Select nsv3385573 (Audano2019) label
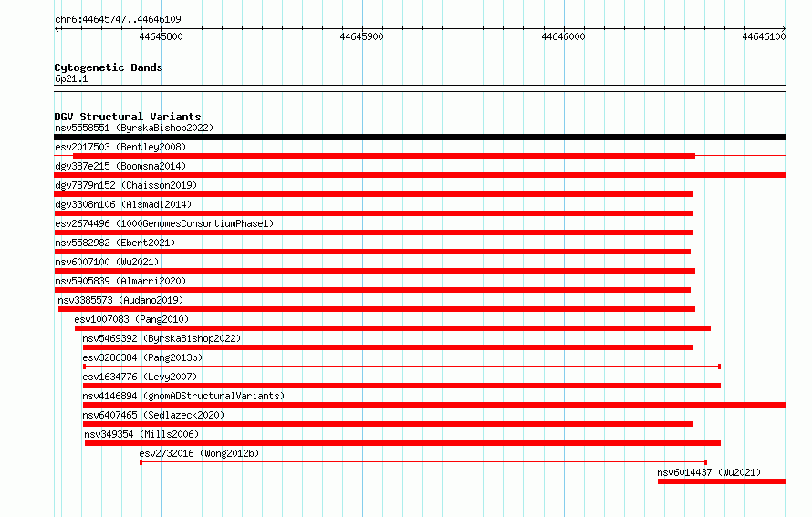This screenshot has width=812, height=517. [120, 300]
